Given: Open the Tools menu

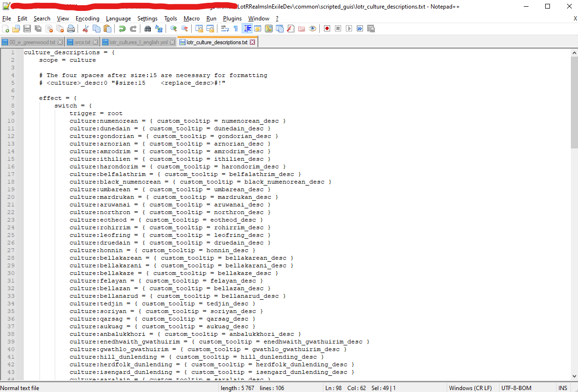Looking at the screenshot, I should pyautogui.click(x=170, y=19).
